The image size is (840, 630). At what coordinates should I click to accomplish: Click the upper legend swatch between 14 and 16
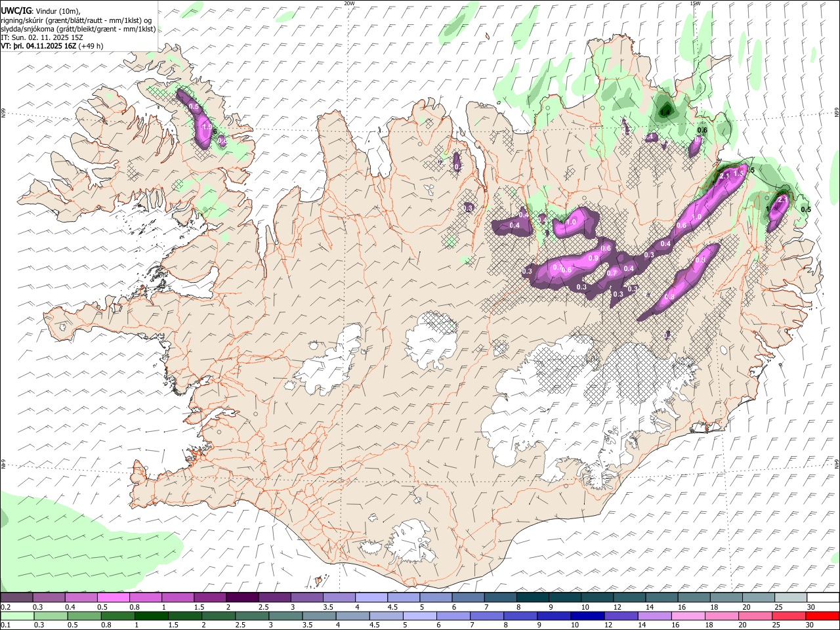coord(661,598)
